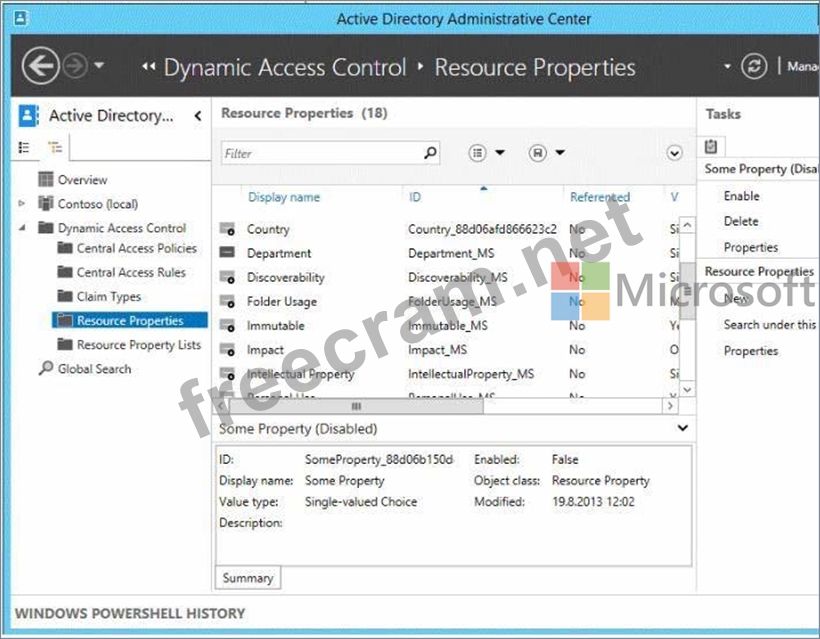Sort by the ID column header

[x=415, y=197]
